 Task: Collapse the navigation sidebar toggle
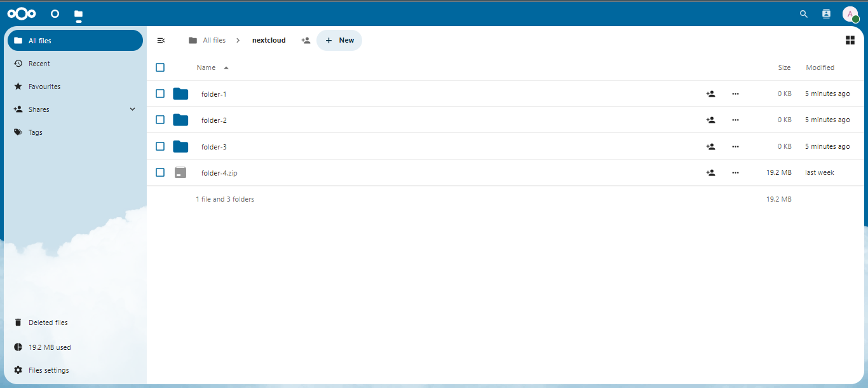point(161,40)
